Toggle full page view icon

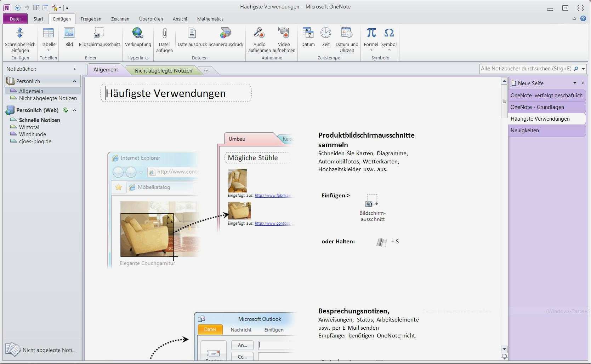point(45,7)
